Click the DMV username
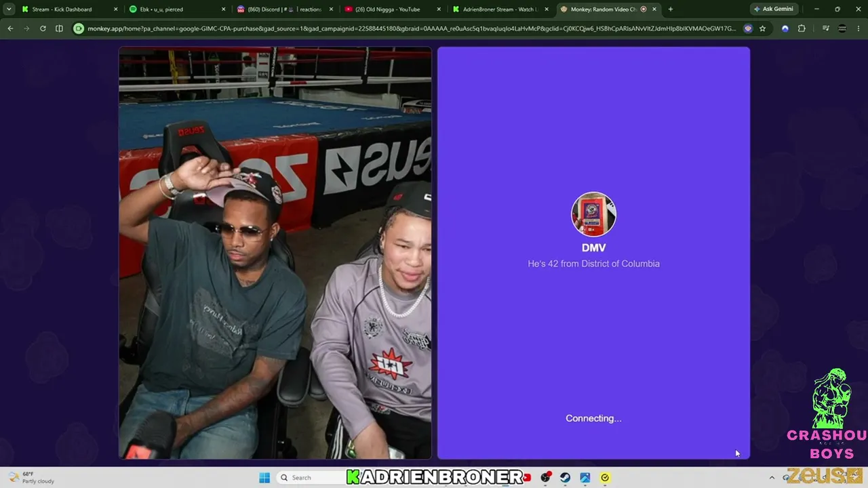 point(593,248)
